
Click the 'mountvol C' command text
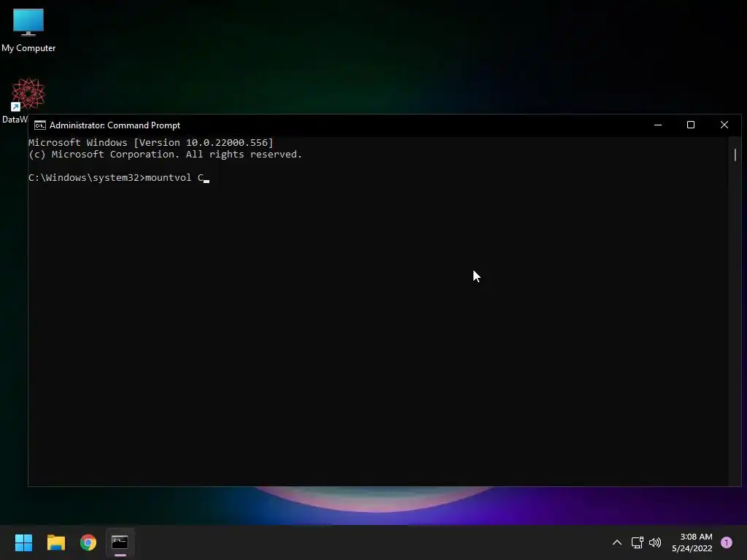[x=174, y=178]
